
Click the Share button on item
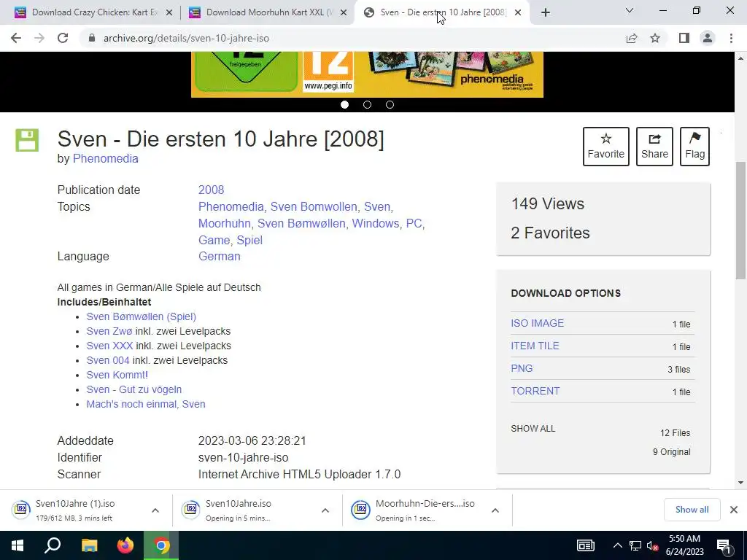pyautogui.click(x=654, y=146)
